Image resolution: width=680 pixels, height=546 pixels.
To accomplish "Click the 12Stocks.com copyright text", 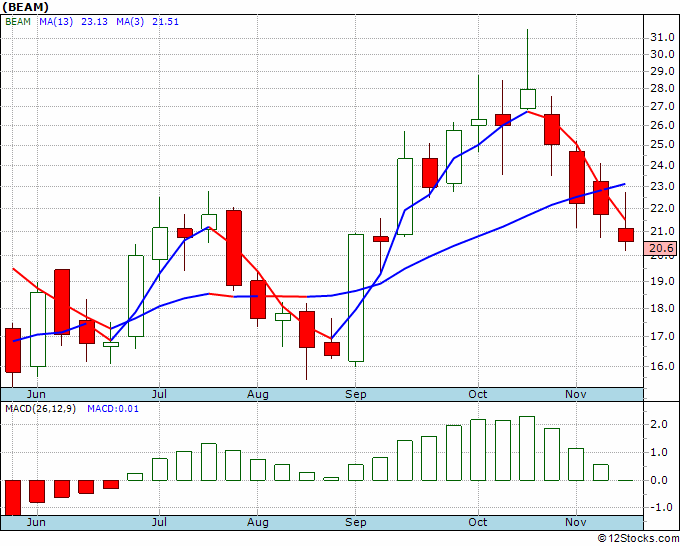I will (x=638, y=539).
